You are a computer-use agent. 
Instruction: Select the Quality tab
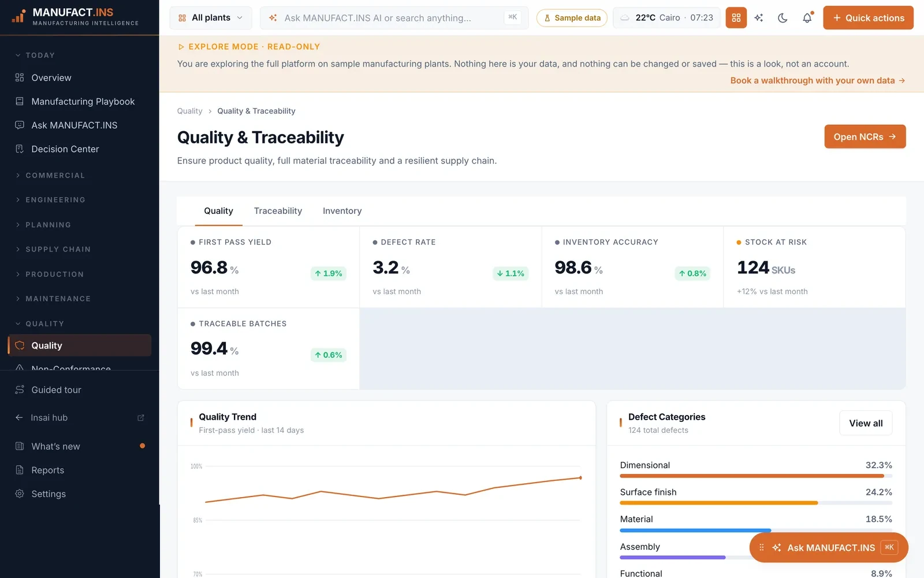[x=218, y=211]
